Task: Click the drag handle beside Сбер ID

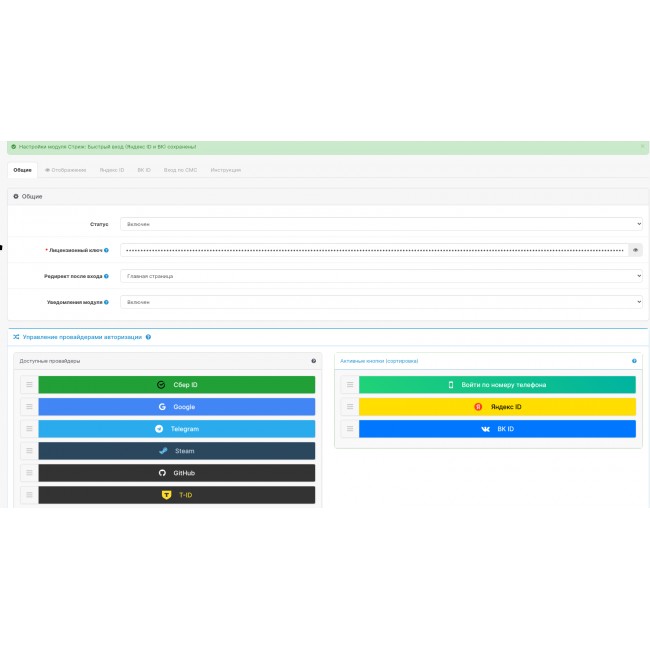Action: 29,385
